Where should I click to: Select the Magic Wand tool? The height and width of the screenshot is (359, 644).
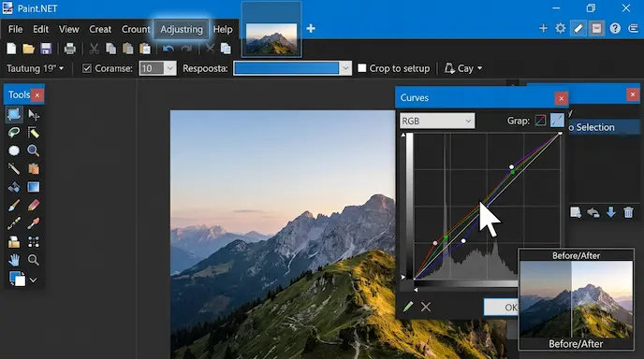coord(14,168)
